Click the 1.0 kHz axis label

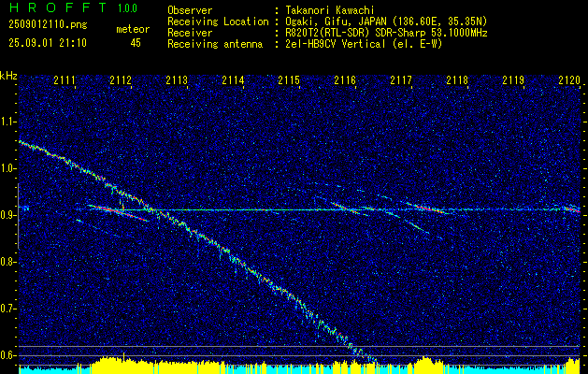tap(8, 168)
